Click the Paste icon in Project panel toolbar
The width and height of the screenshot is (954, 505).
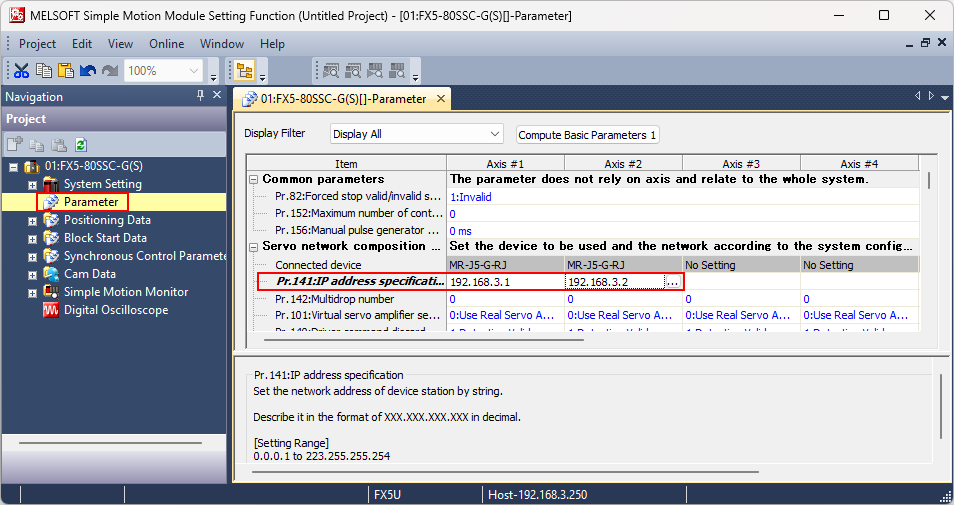coord(59,145)
